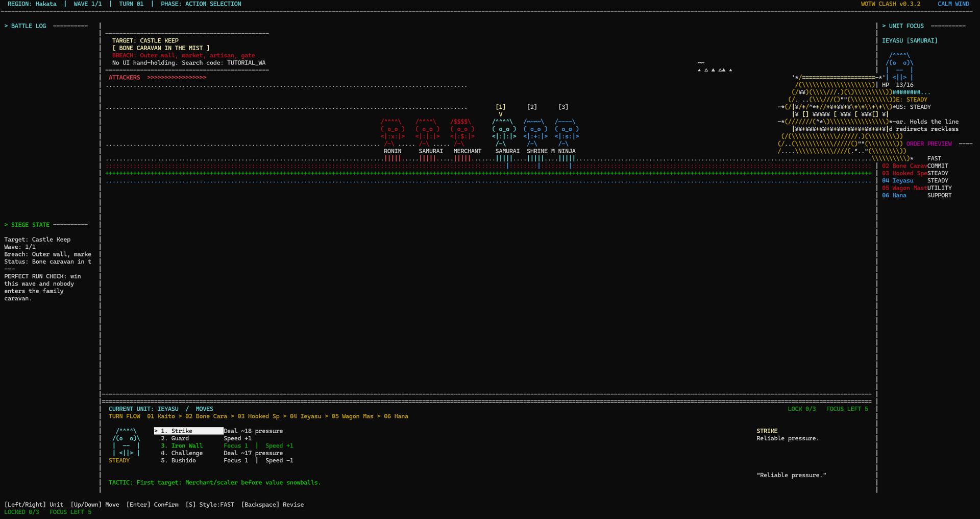Viewport: 980px width, 519px height.
Task: Click the WOTW CLASH v0.3.2 title
Action: point(891,4)
